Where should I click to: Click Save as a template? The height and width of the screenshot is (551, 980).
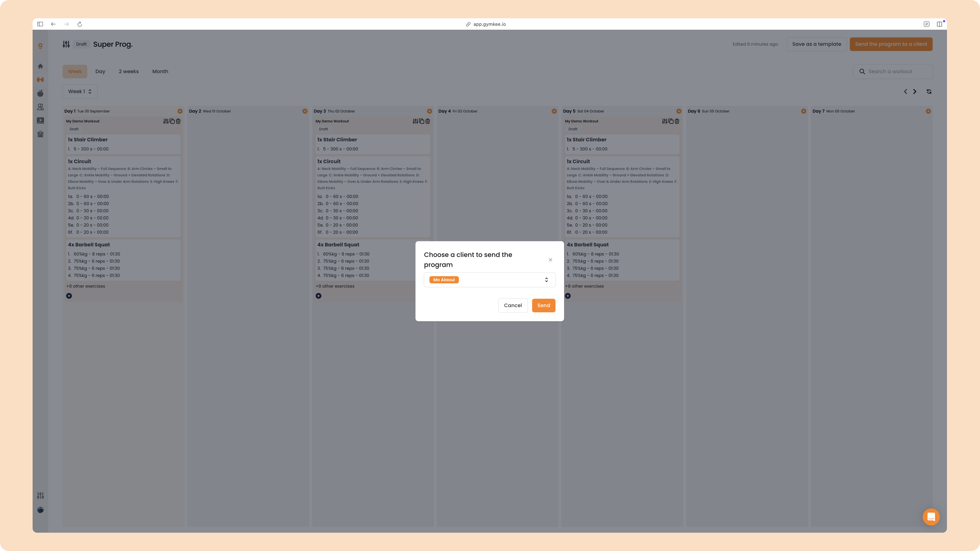[816, 44]
